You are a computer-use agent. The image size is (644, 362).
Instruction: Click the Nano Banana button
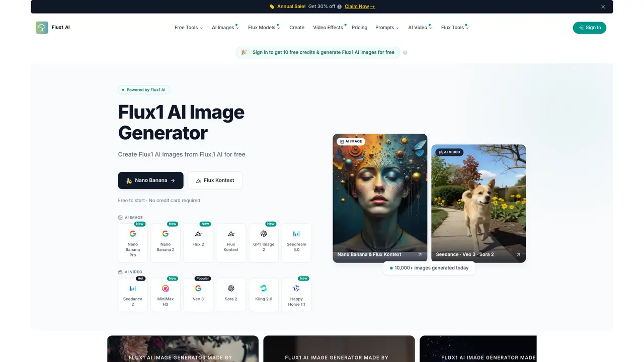click(x=150, y=180)
